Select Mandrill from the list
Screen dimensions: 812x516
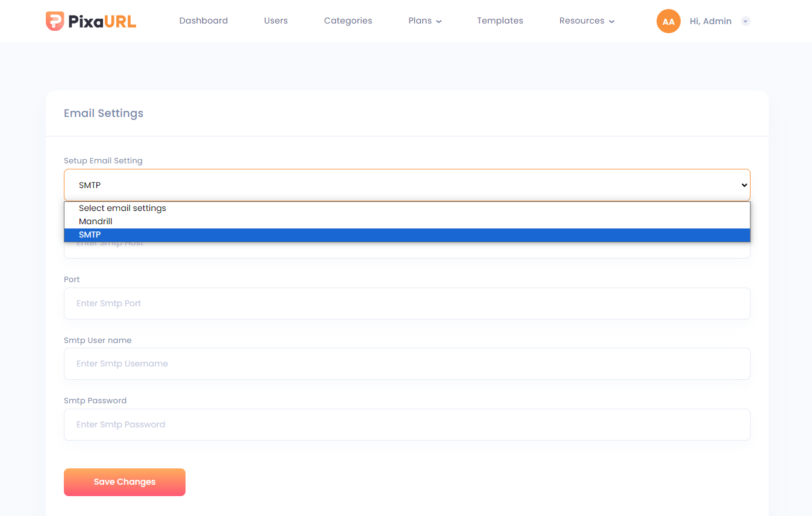coord(96,221)
